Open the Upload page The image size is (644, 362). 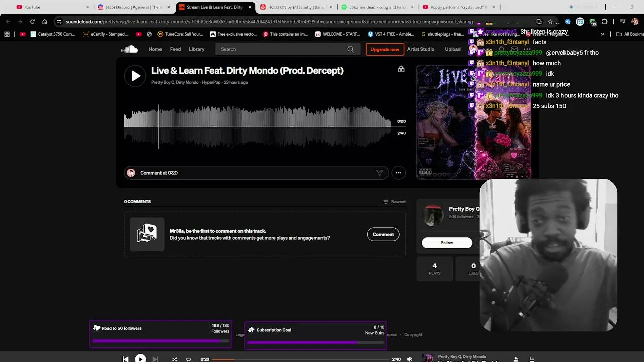453,49
